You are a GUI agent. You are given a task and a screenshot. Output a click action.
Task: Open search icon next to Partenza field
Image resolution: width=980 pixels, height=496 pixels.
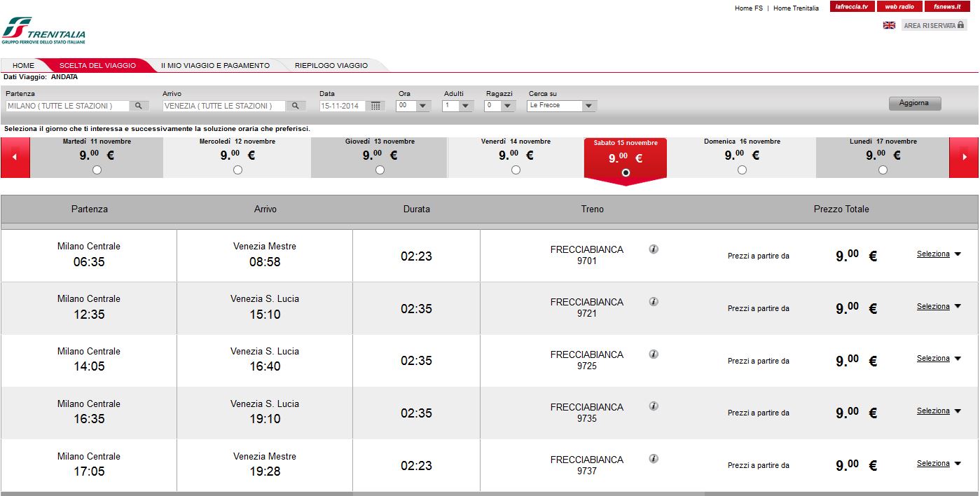pos(139,106)
